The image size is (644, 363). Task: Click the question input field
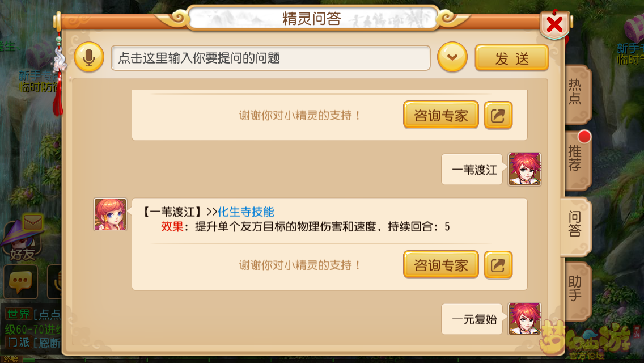click(270, 58)
